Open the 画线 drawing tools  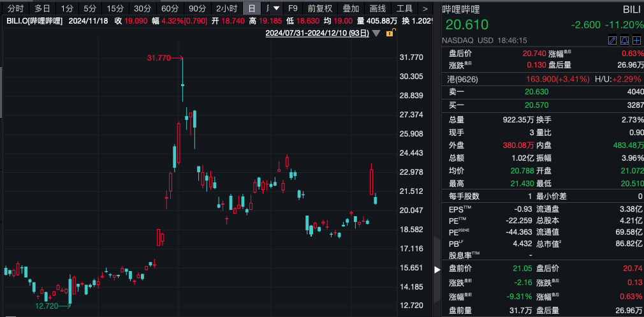[378, 8]
